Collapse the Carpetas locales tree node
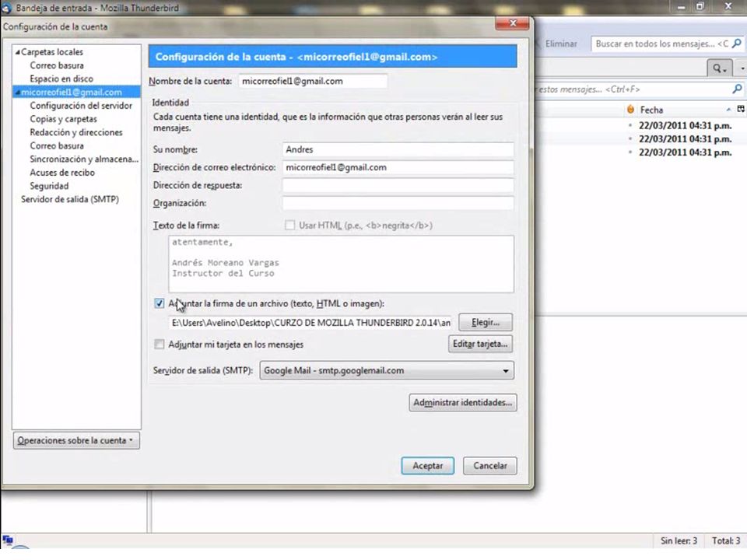The image size is (747, 560). [17, 52]
